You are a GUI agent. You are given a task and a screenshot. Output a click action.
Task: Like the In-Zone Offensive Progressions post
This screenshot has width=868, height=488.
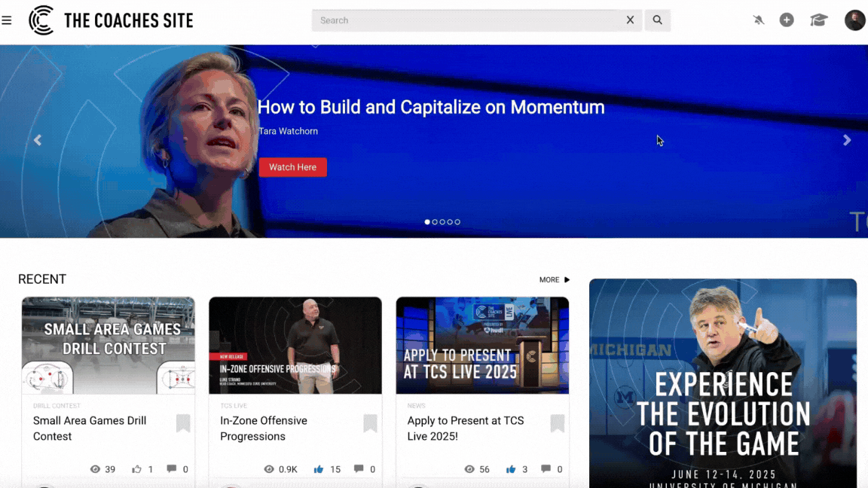click(x=319, y=469)
